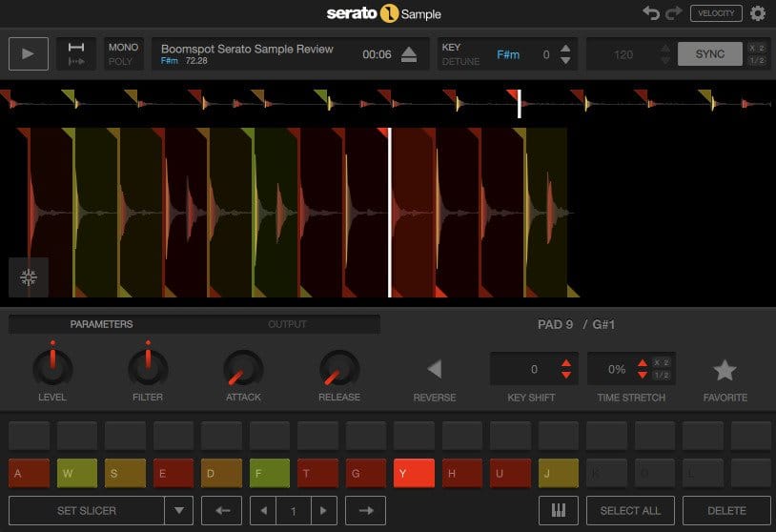Switch to the OUTPUT tab
This screenshot has height=532, width=776.
tap(287, 324)
